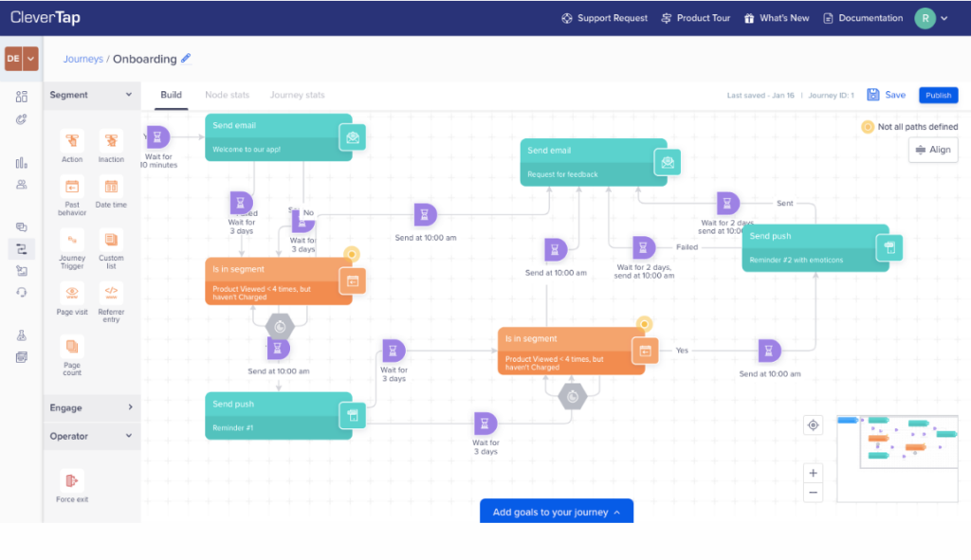
Task: Switch to the Journey stats tab
Action: point(298,95)
